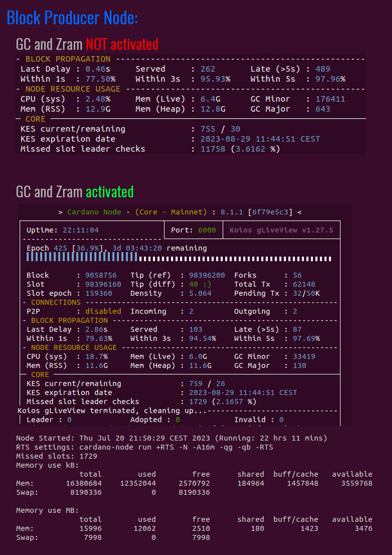Click the green 'activated' label

(110, 192)
